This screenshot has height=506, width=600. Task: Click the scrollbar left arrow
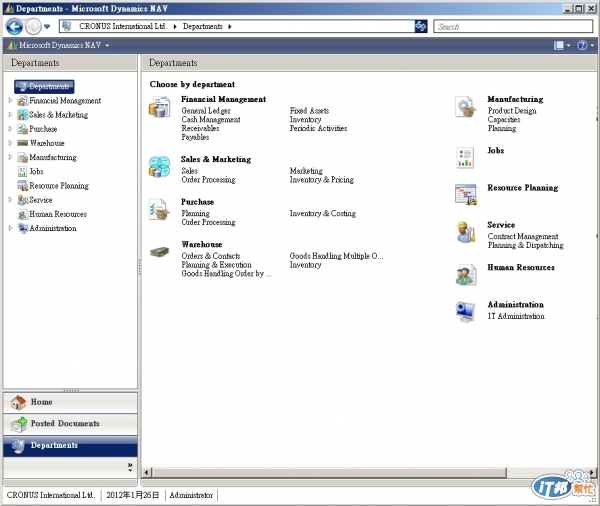coord(147,473)
